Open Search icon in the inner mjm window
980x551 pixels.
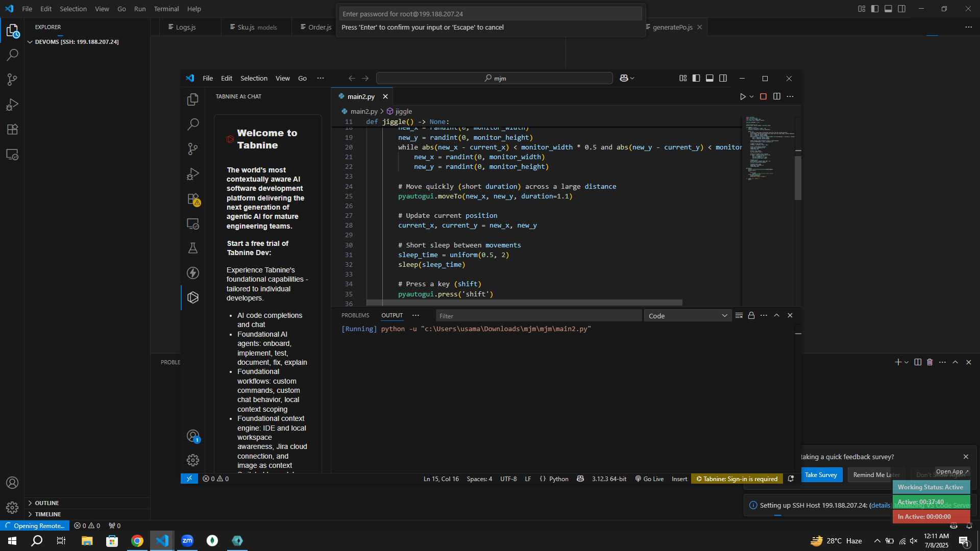pyautogui.click(x=193, y=124)
